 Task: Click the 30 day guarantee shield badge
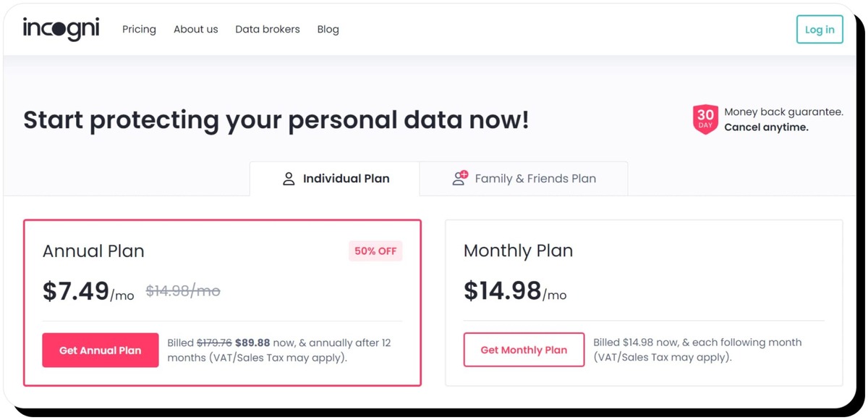tap(705, 119)
